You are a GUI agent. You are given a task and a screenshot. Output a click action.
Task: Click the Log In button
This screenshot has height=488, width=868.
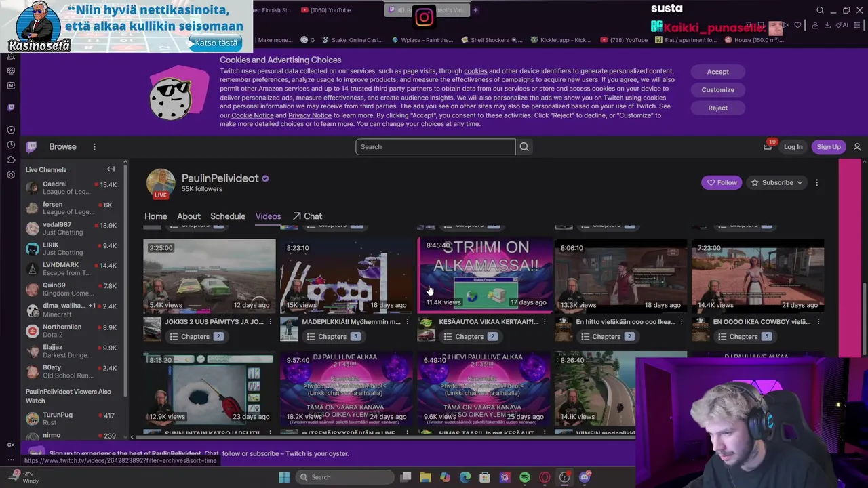pos(793,146)
